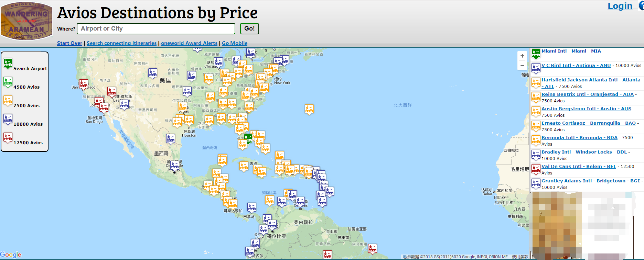
Task: Click the blue list icon beside V C Bird Intl
Action: [536, 68]
